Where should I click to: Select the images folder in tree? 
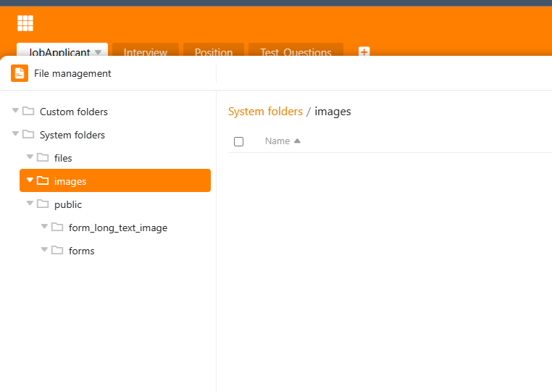pos(70,181)
